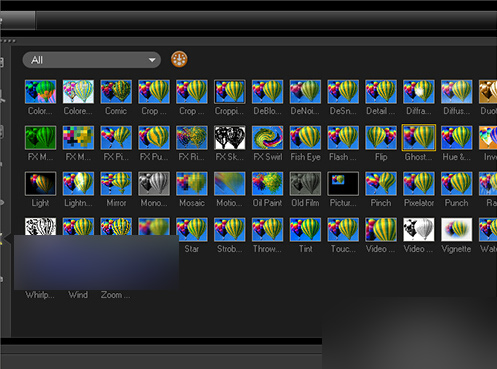The image size is (497, 369).
Task: Select the Croppi... filter thumbnail
Action: point(230,92)
